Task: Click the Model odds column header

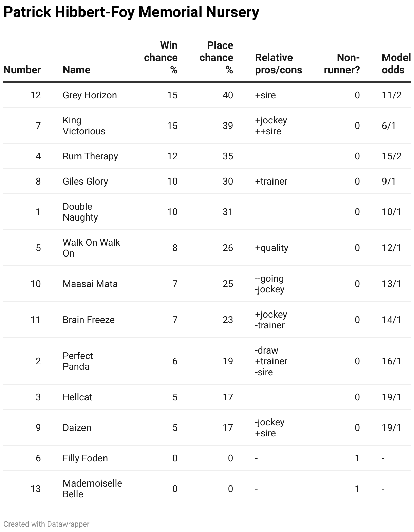Action: pos(396,64)
